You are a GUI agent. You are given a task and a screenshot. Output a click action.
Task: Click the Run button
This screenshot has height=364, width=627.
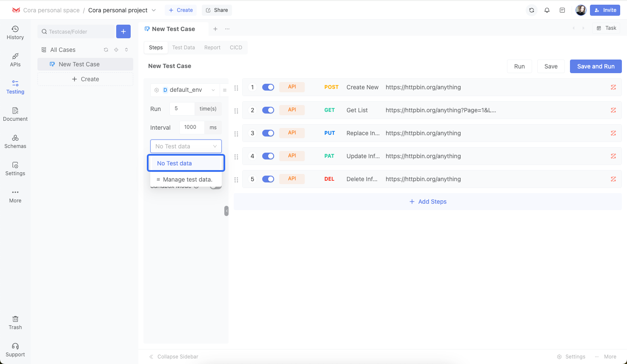point(519,66)
